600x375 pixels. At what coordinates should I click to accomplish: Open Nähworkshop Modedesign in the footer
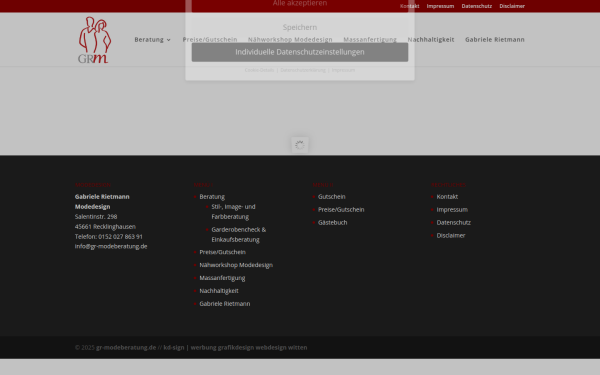[236, 265]
